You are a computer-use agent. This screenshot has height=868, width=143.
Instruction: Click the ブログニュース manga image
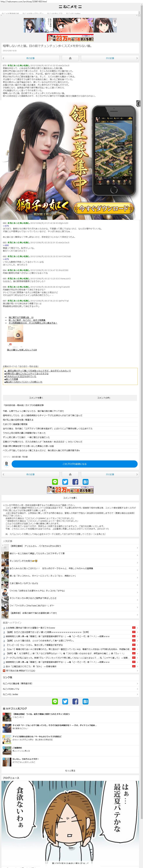click(x=70, y=823)
